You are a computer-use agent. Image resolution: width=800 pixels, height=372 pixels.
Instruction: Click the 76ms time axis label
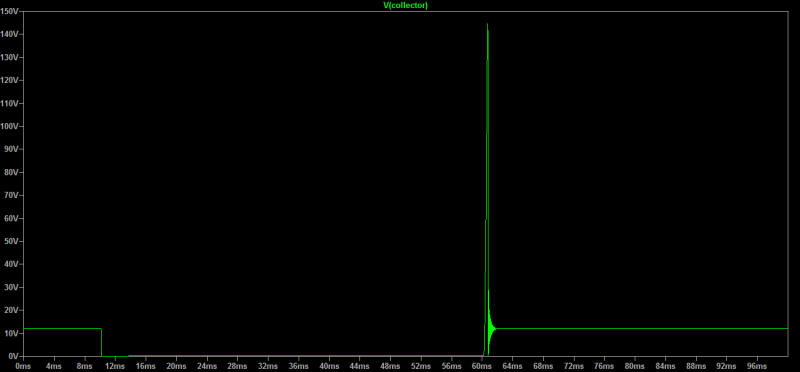pyautogui.click(x=605, y=366)
